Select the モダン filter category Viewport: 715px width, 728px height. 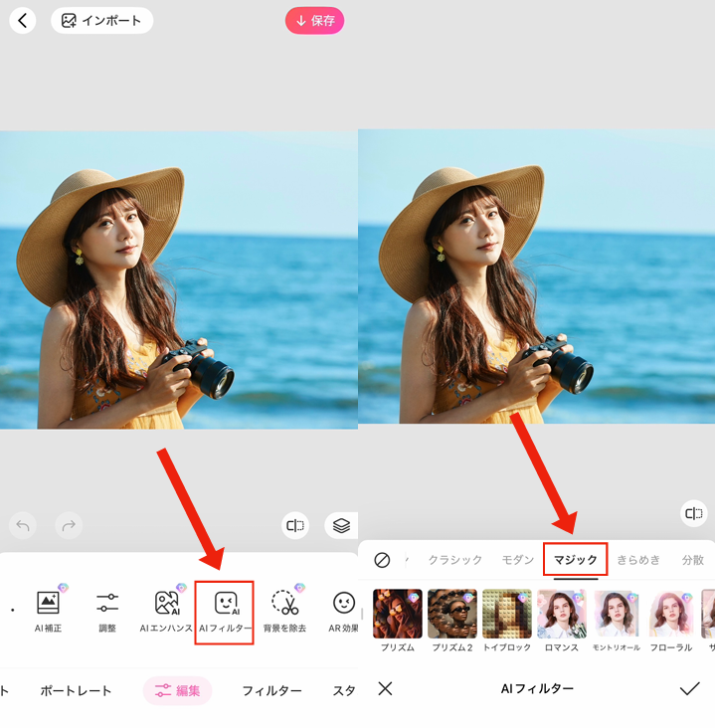click(x=518, y=560)
